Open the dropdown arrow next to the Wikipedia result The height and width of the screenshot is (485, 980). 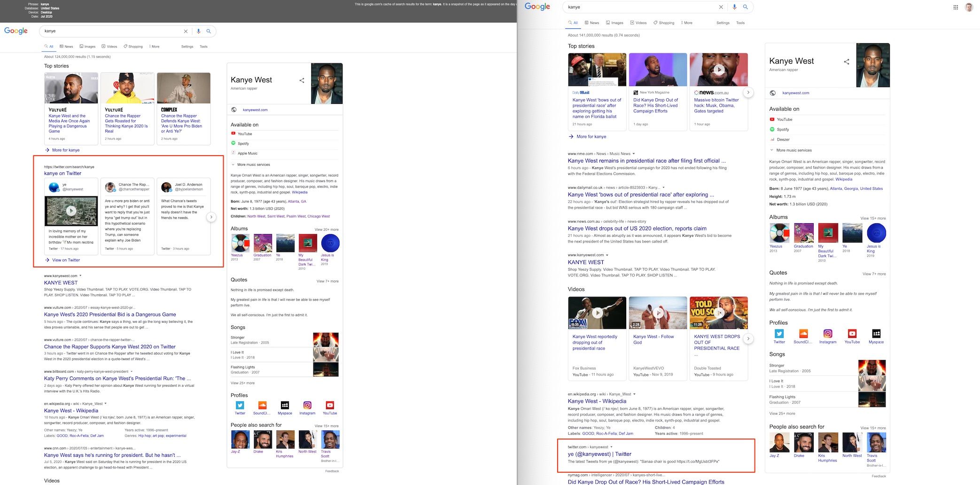click(634, 394)
